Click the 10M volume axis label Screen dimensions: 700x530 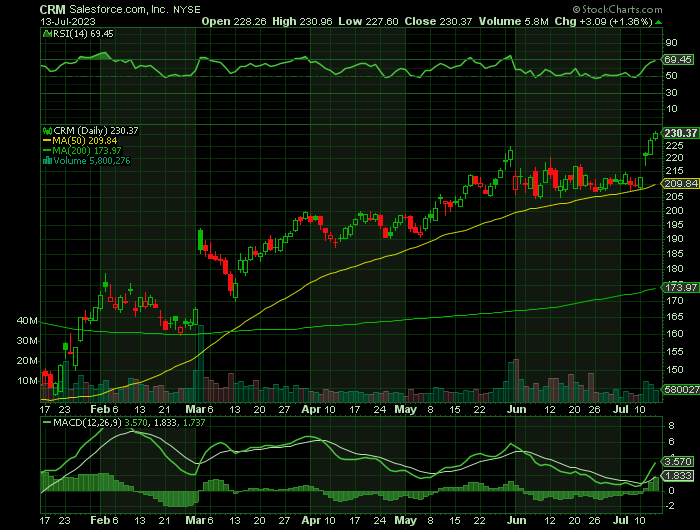pyautogui.click(x=27, y=381)
